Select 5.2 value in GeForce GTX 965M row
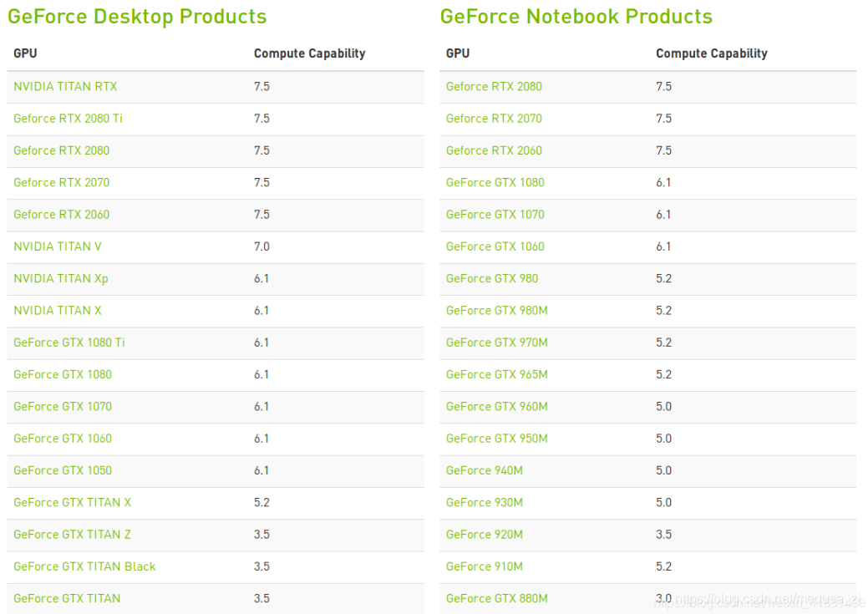This screenshot has height=614, width=868. click(x=663, y=375)
